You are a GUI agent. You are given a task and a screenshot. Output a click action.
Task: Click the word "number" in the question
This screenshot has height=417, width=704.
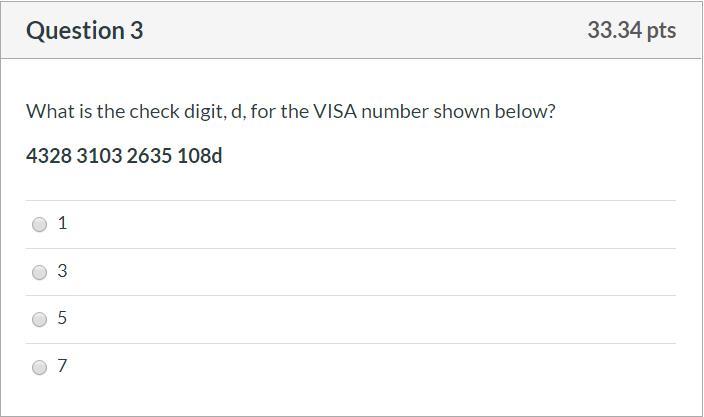pyautogui.click(x=394, y=111)
